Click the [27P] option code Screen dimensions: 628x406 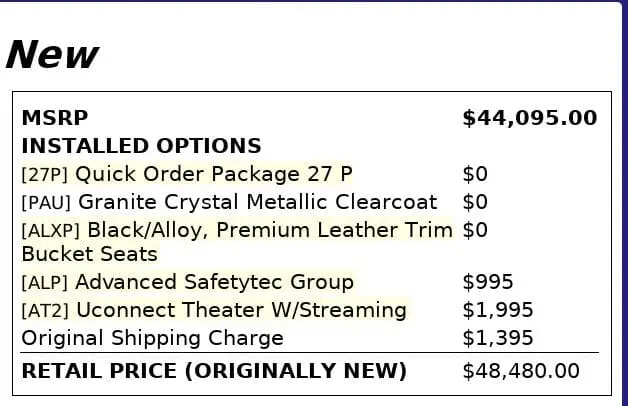point(44,175)
